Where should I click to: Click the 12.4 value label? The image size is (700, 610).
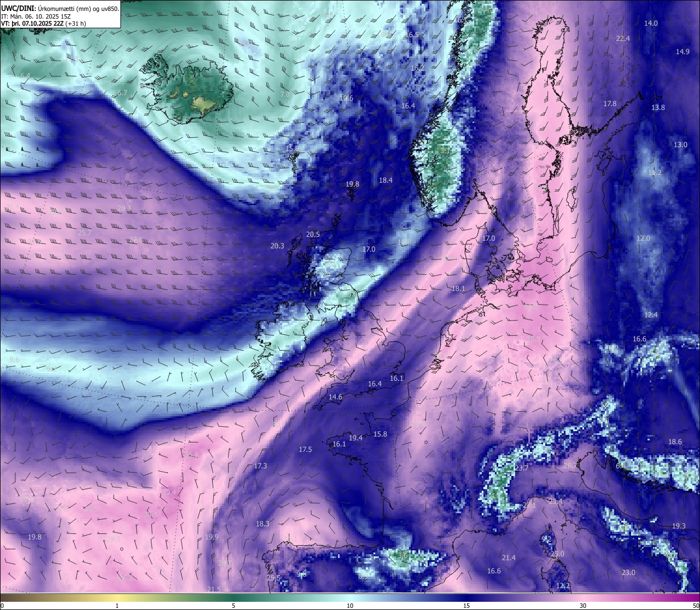tap(651, 315)
